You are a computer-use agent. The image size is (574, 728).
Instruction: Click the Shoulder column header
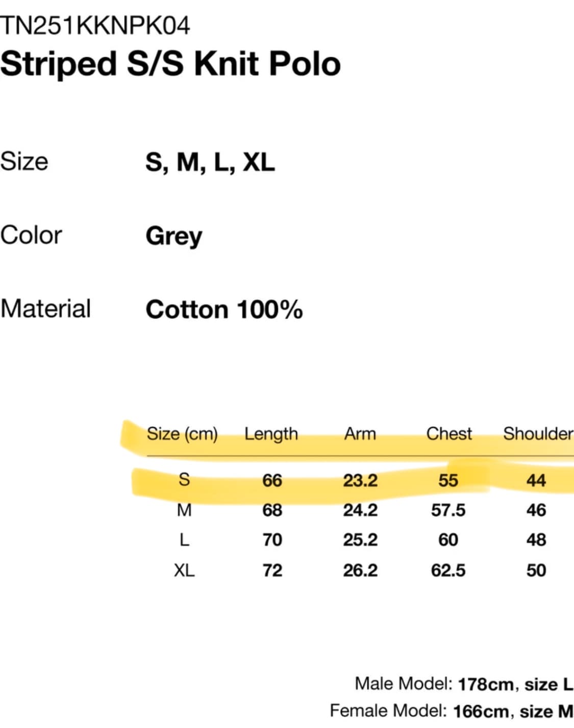[x=538, y=434]
